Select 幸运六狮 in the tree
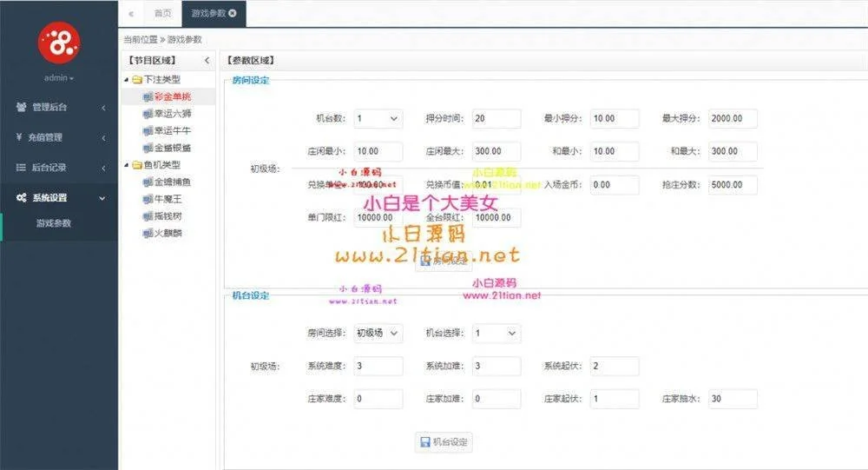This screenshot has width=868, height=470. point(171,114)
